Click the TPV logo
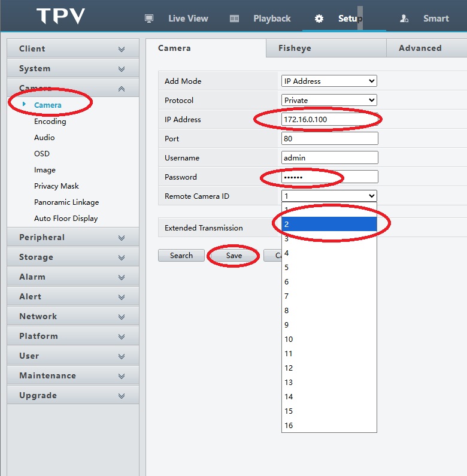 60,16
